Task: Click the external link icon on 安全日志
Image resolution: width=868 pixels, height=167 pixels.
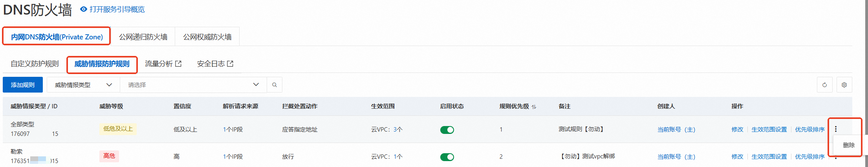Action: click(230, 63)
